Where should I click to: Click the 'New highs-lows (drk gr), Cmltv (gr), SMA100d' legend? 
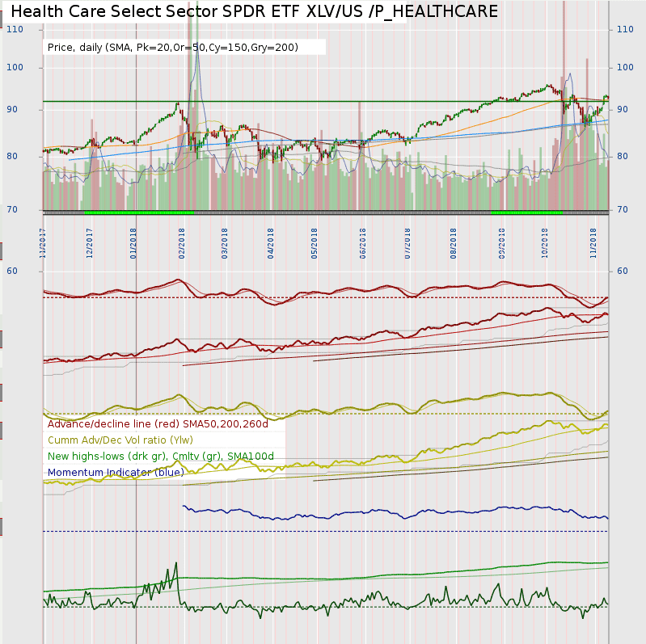tap(161, 457)
